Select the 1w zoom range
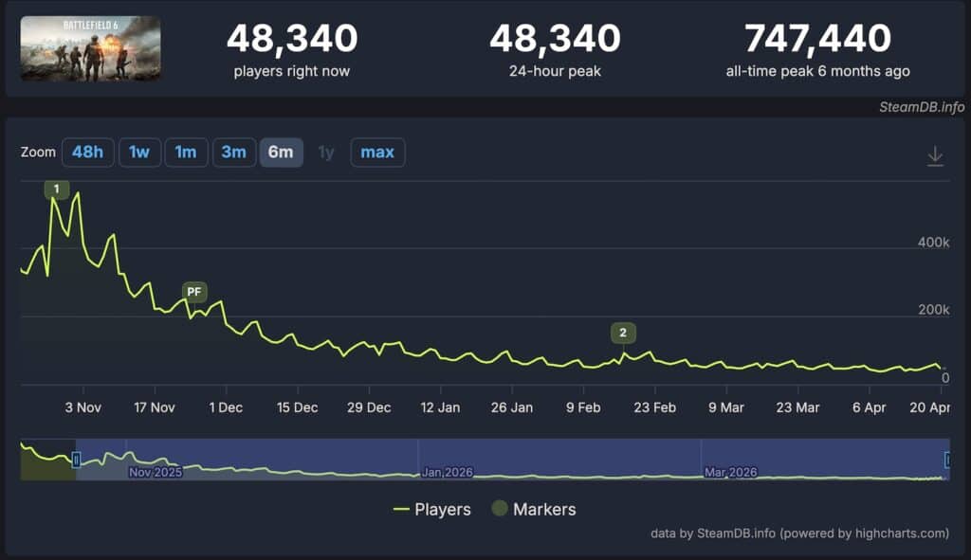The height and width of the screenshot is (560, 971). click(x=138, y=153)
